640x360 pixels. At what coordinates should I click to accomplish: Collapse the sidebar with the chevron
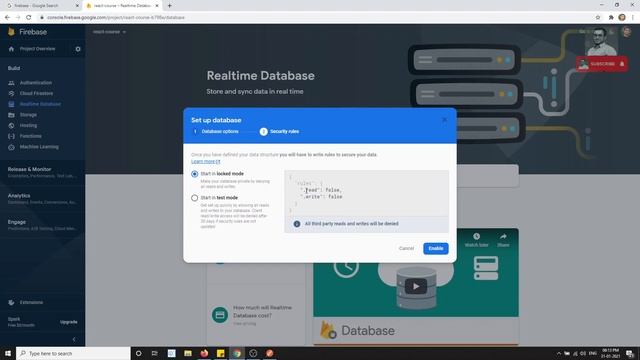point(74,339)
